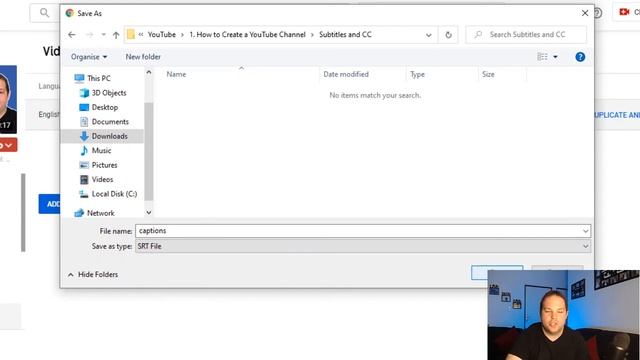640x360 pixels.
Task: Click the YouTube breadcrumb segment
Action: point(162,35)
